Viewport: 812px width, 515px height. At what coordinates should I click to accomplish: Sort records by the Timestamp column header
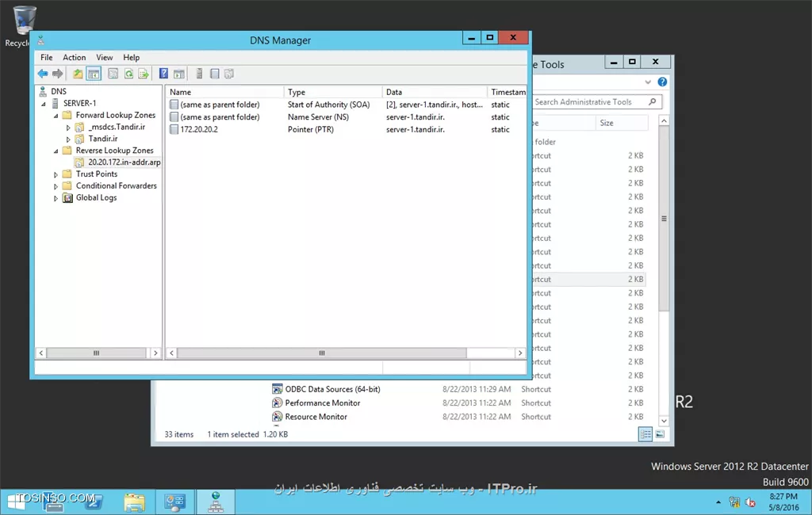507,92
